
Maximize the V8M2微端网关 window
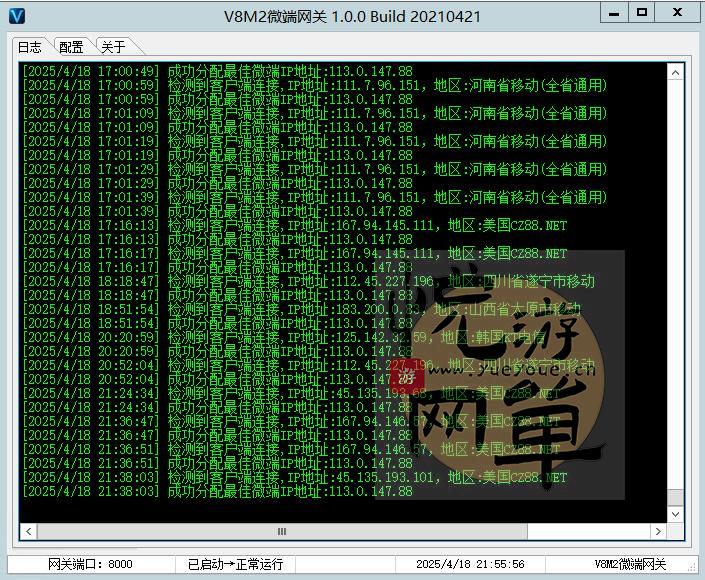(x=642, y=13)
